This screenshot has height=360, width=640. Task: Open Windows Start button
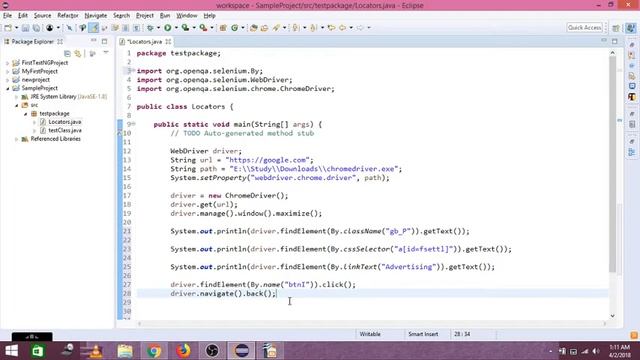click(11, 351)
